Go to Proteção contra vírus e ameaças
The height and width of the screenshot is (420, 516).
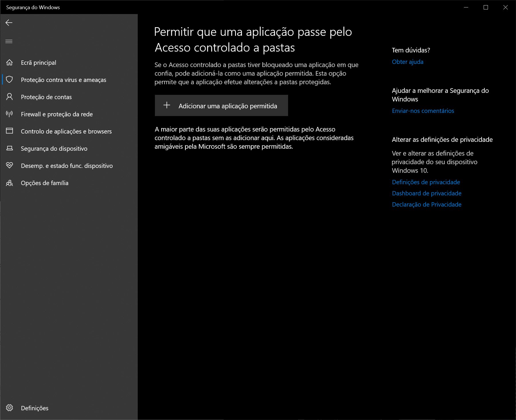point(69,80)
